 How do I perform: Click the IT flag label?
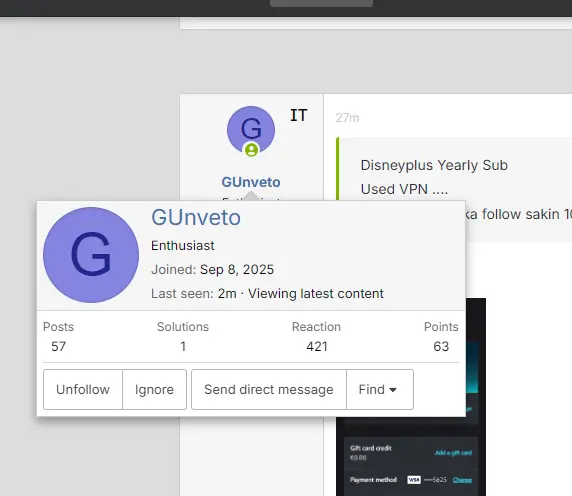(x=299, y=116)
